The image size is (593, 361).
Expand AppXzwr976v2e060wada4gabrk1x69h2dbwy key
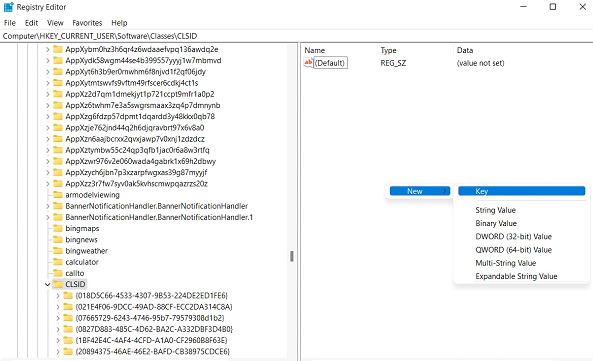[47, 161]
